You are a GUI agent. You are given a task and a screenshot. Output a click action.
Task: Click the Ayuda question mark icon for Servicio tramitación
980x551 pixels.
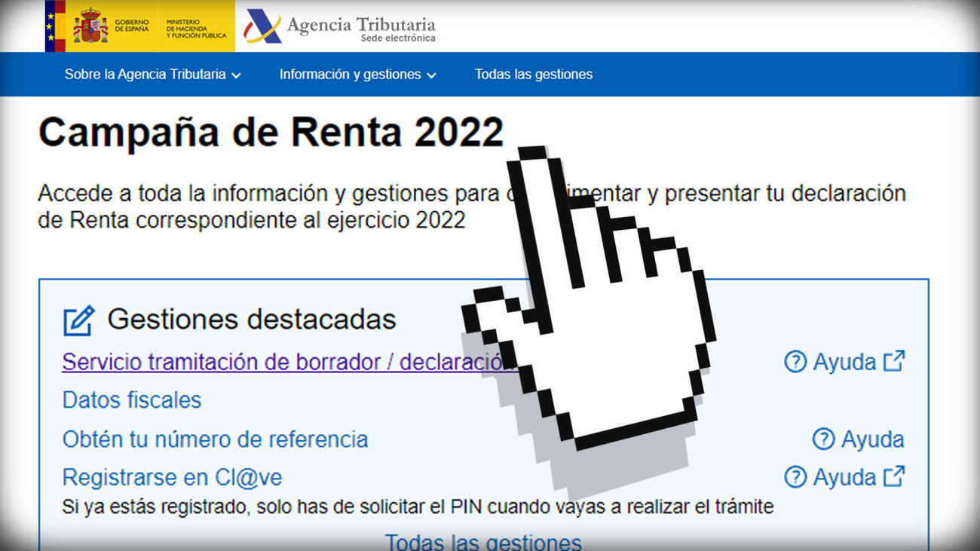click(794, 362)
